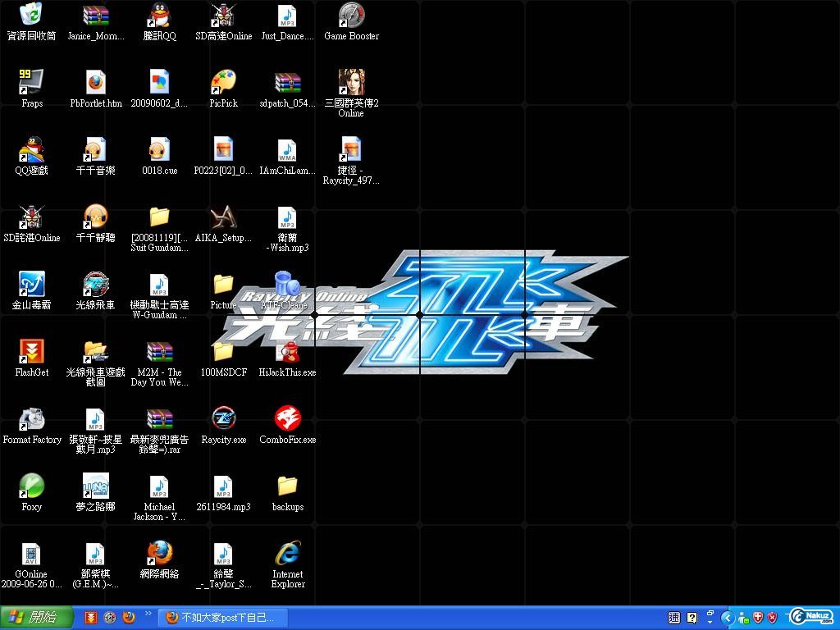Click FlashGet quick launch icon
Image resolution: width=840 pixels, height=630 pixels.
(x=92, y=619)
